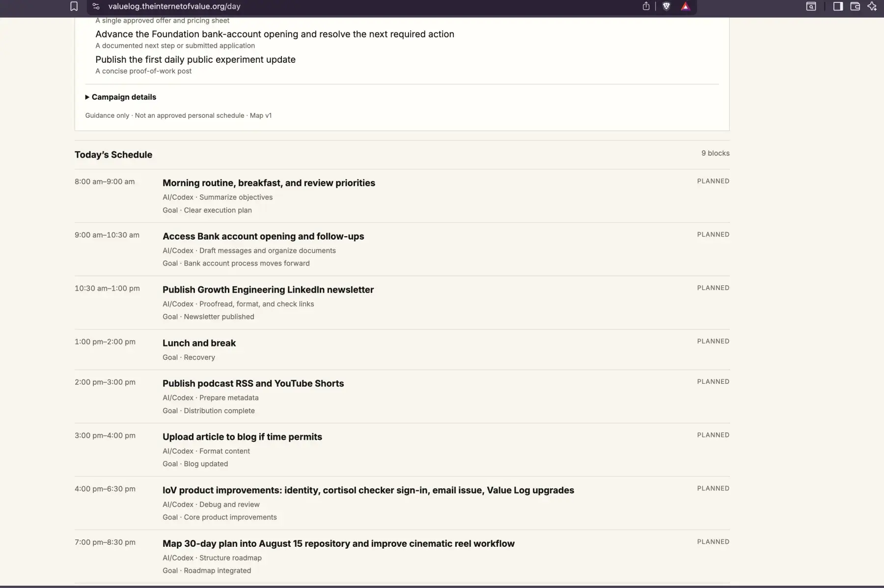The image size is (884, 588).
Task: Click PLANNED status of Morning routine block
Action: pos(713,181)
